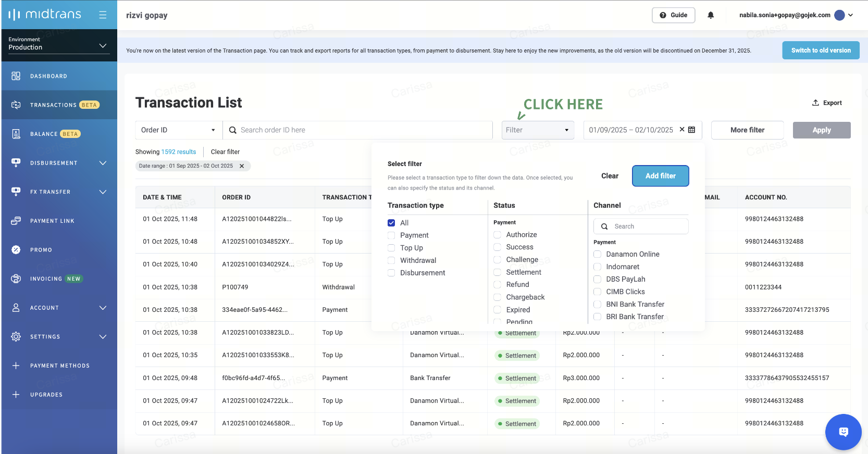The height and width of the screenshot is (454, 868).
Task: Click Switch to old version
Action: tap(821, 51)
